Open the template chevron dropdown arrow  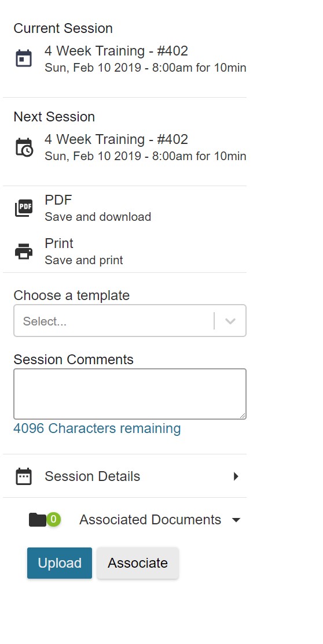click(x=230, y=321)
